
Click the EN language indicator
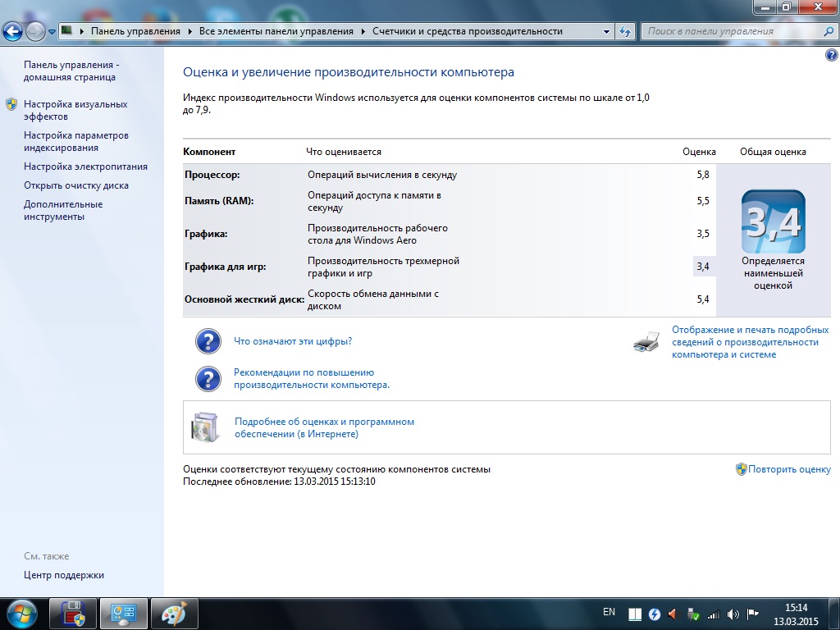(609, 612)
